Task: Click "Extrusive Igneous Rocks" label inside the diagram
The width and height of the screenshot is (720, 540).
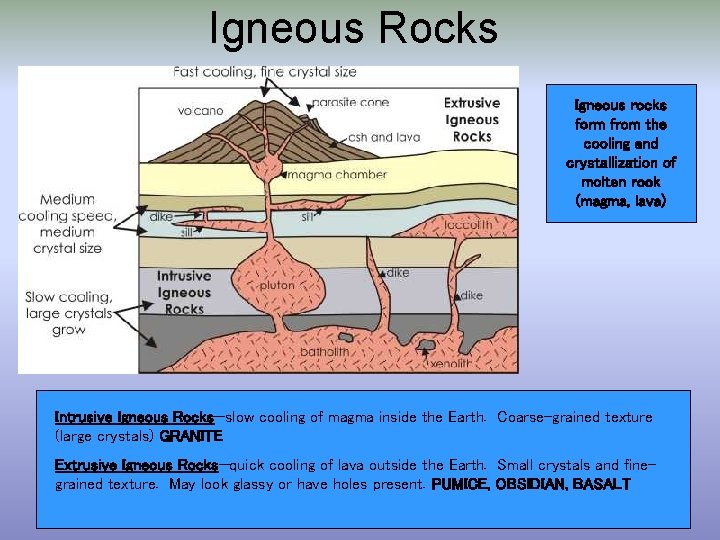Action: tap(472, 120)
